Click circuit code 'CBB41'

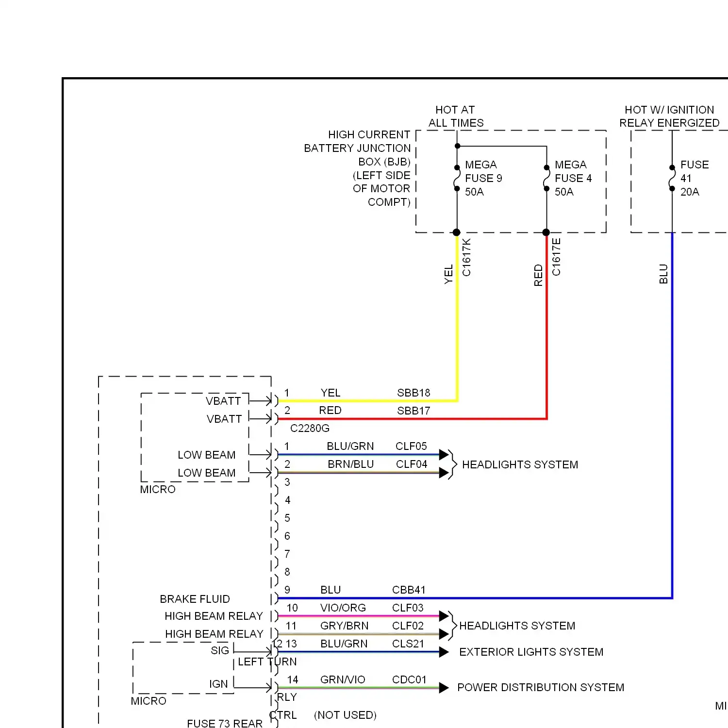click(409, 590)
